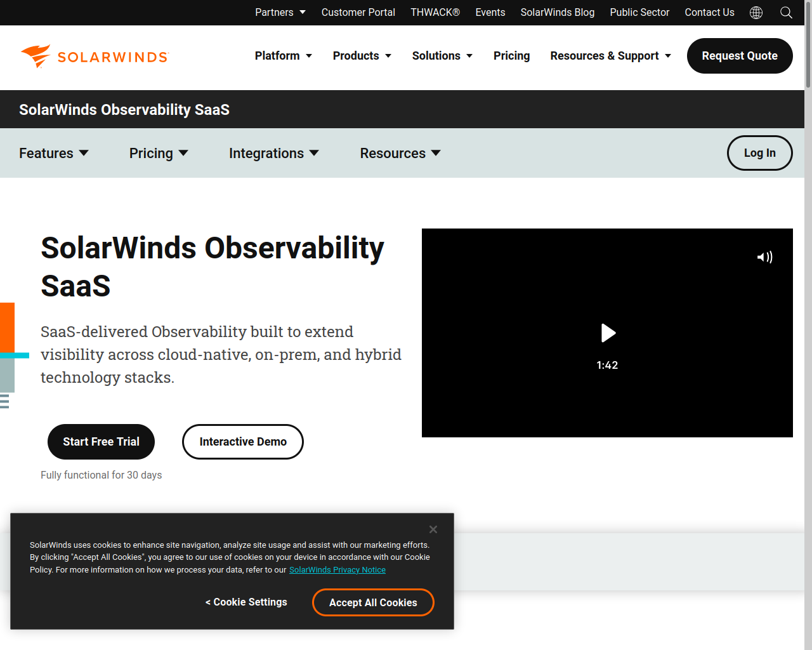
Task: Open the Events page
Action: tap(490, 13)
